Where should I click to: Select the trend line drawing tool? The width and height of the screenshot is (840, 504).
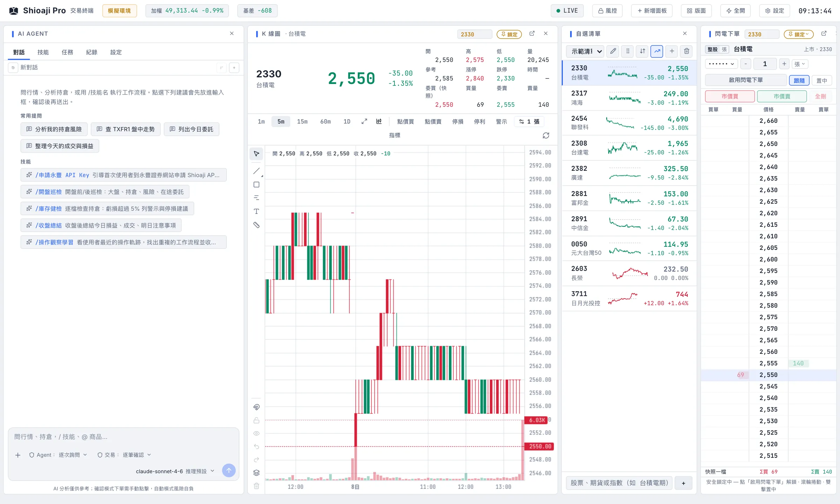click(256, 171)
